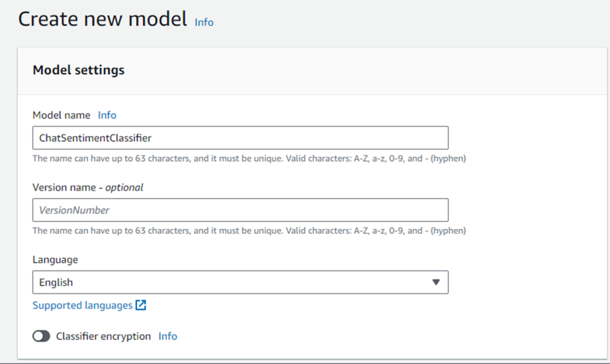Click the Model settings section header
Viewport: 610px width, 364px height.
point(78,70)
